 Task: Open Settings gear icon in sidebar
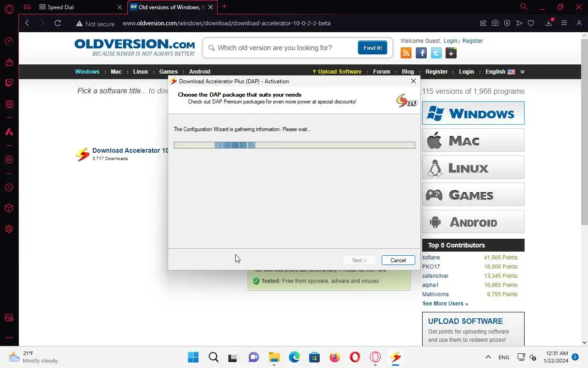coord(9,229)
